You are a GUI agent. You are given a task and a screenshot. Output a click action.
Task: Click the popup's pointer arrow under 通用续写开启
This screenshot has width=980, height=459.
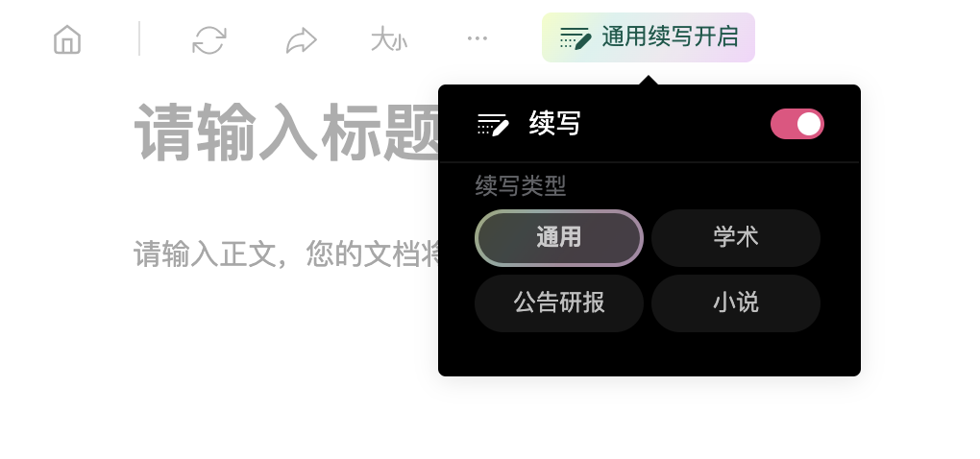click(649, 80)
